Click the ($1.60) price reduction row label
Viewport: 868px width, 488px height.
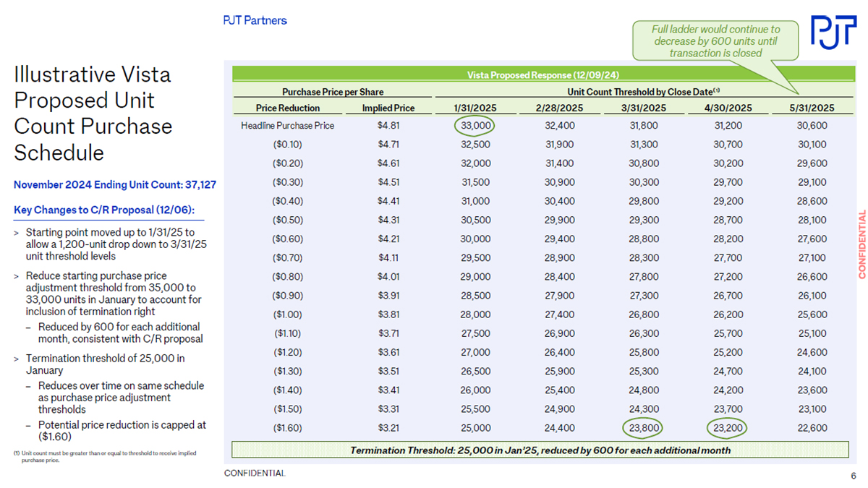click(x=288, y=428)
